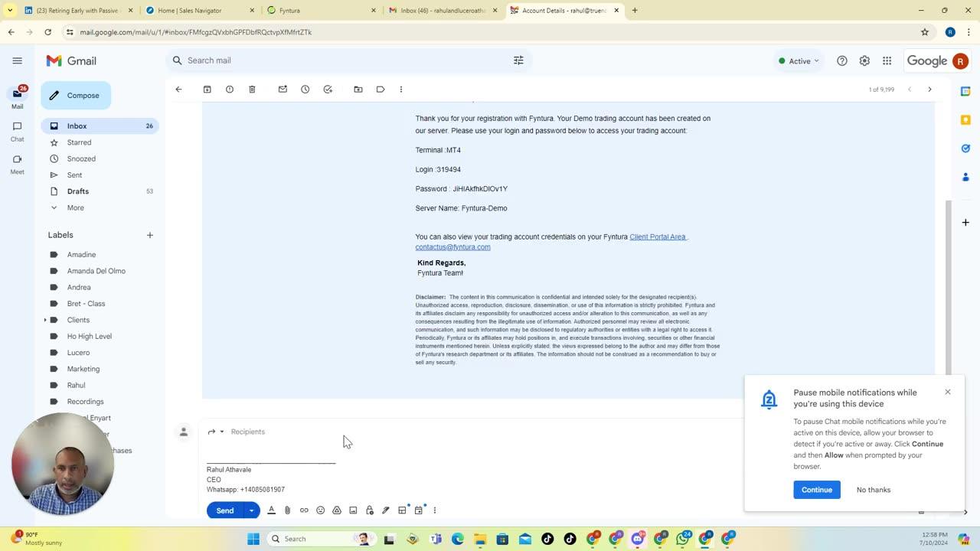Switch to Inbox (46) browser tab
Screen dimensions: 980x551
point(443,10)
